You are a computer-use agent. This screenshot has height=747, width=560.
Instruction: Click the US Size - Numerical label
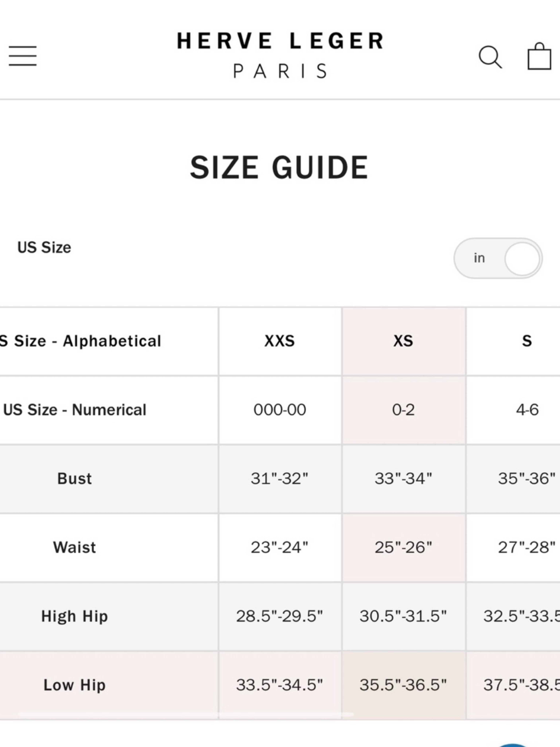point(75,410)
